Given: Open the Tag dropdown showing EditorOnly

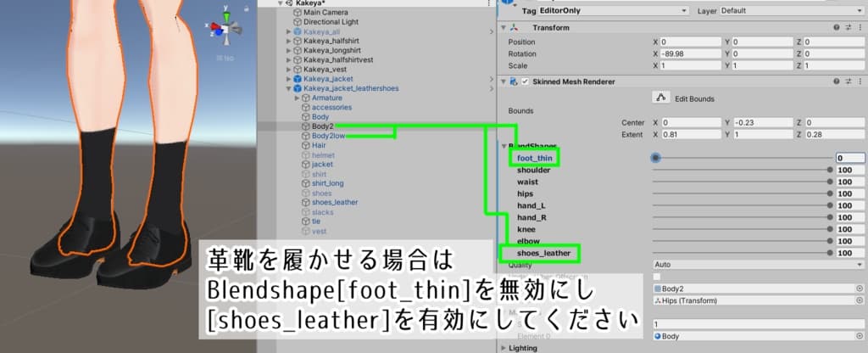Looking at the screenshot, I should [x=613, y=10].
